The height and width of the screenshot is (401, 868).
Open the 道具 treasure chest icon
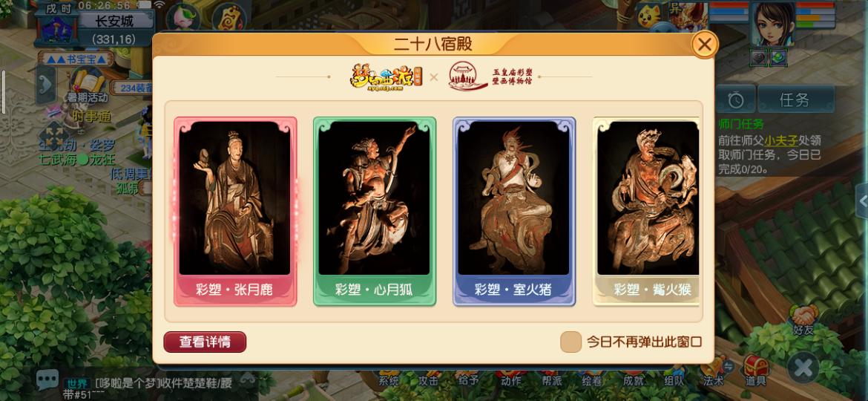point(756,371)
